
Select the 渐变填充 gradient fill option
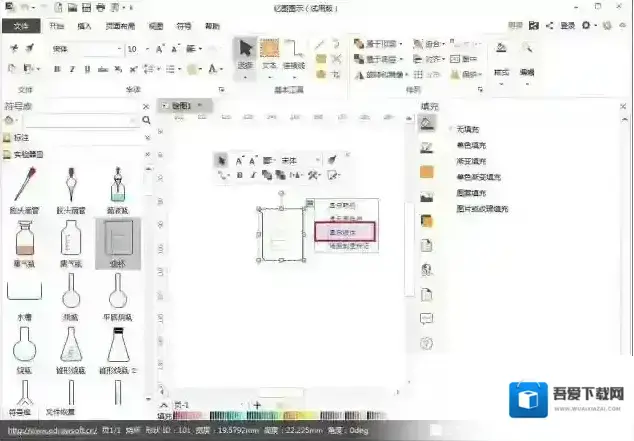[x=471, y=161]
